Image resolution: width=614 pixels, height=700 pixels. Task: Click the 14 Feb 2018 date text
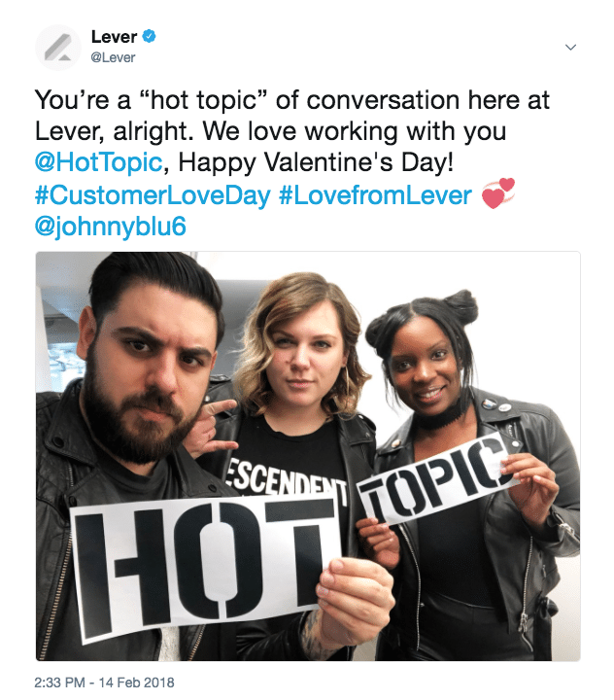pyautogui.click(x=137, y=682)
